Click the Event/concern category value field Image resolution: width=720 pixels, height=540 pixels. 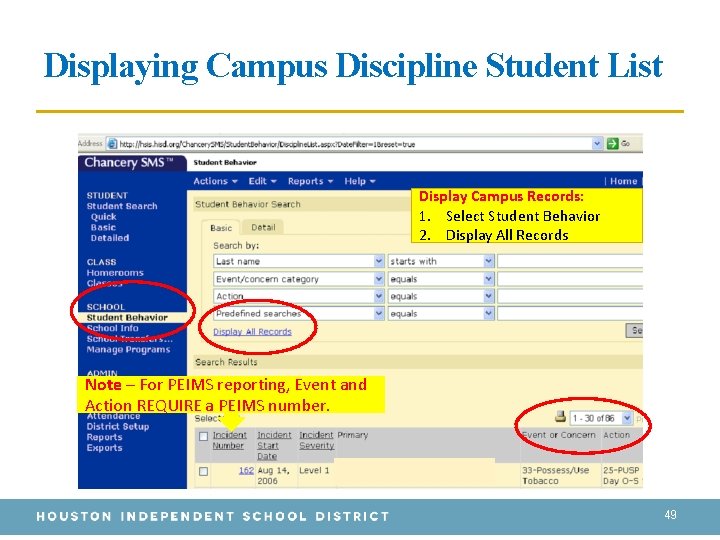pyautogui.click(x=570, y=279)
